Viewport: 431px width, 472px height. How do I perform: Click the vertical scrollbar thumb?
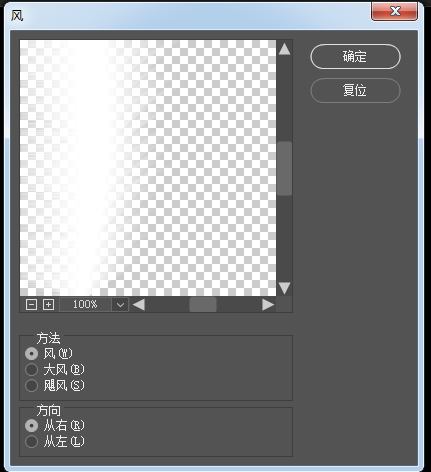coord(284,168)
